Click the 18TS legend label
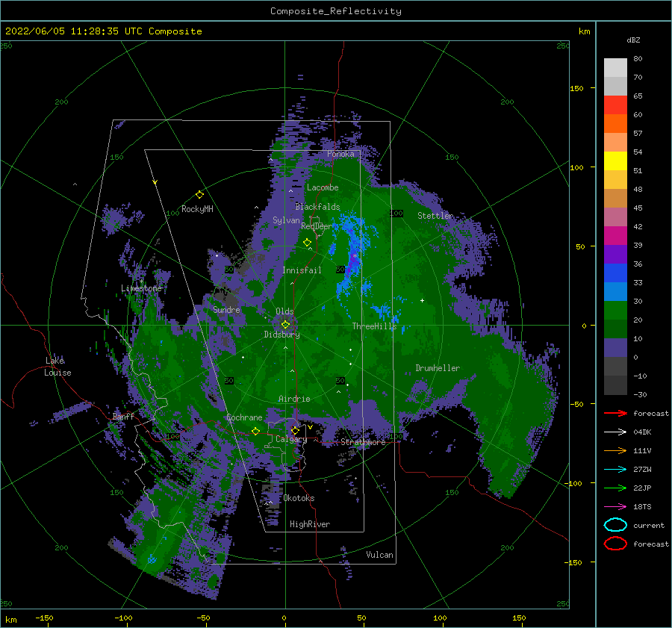 pos(642,507)
